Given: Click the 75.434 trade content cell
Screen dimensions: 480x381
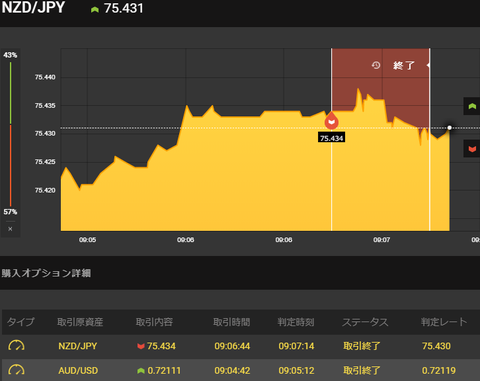Looking at the screenshot, I should [156, 346].
